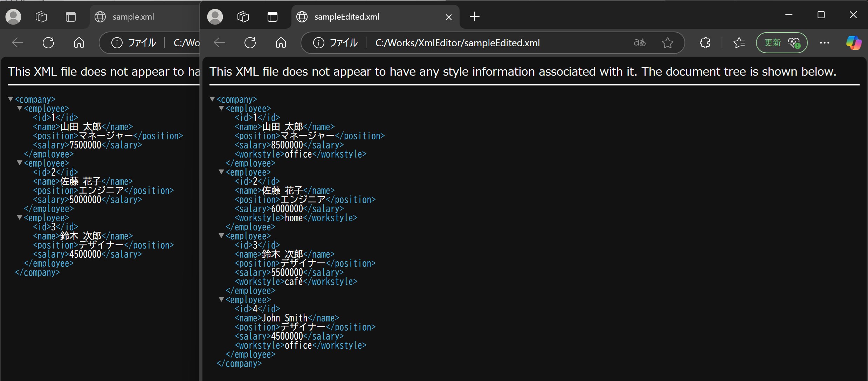Collapse the first employee node in sample.xml
The image size is (868, 381).
20,108
